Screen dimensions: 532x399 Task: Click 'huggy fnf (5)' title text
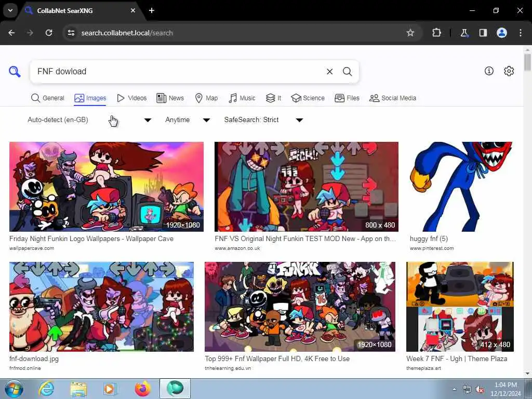[x=429, y=239]
